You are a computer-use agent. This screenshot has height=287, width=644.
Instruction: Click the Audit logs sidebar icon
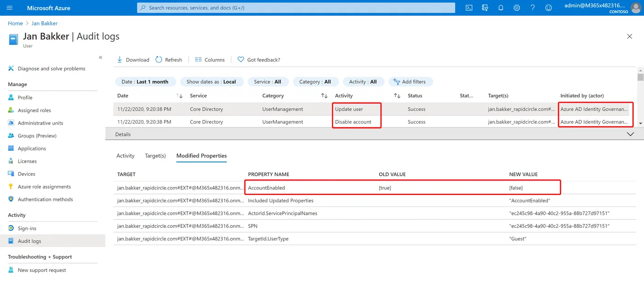11,241
